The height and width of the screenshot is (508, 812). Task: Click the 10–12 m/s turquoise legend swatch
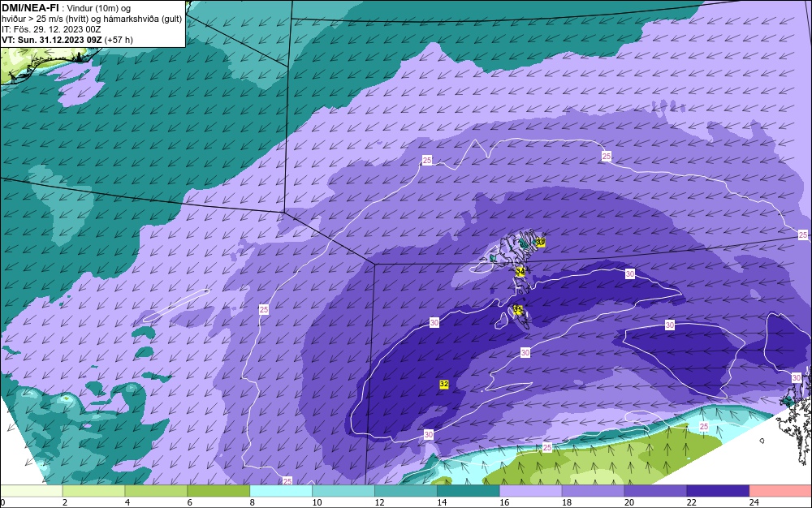pos(343,491)
